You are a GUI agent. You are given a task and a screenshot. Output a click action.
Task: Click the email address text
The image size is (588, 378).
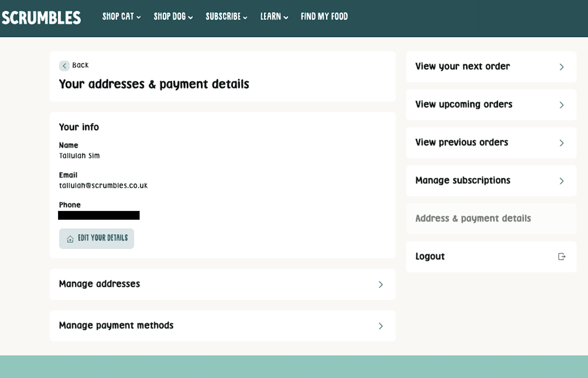pyautogui.click(x=103, y=186)
